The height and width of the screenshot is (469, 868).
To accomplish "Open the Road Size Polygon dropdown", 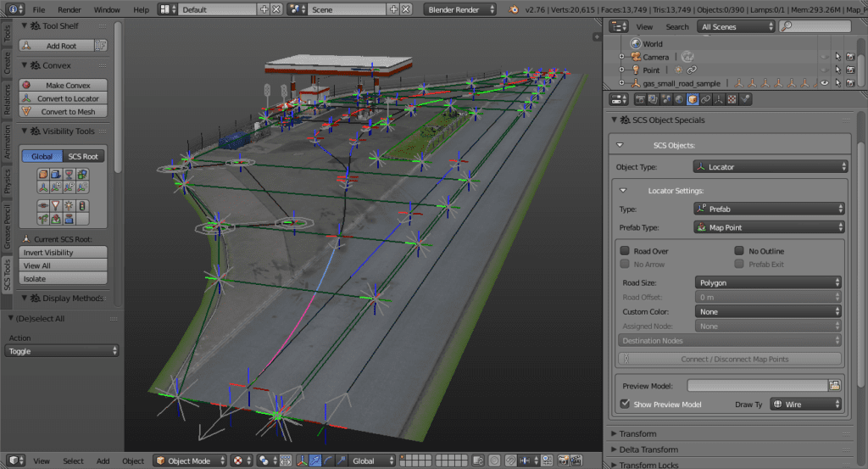I will [x=769, y=282].
